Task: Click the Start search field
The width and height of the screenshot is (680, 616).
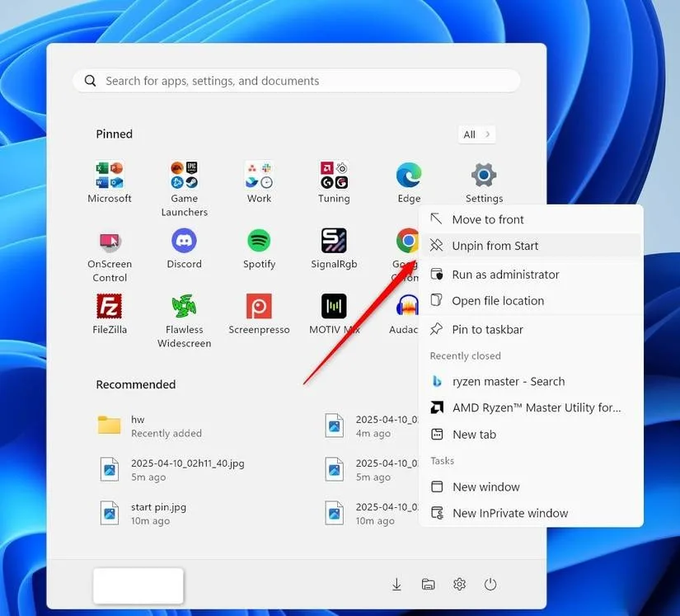Action: click(x=297, y=81)
